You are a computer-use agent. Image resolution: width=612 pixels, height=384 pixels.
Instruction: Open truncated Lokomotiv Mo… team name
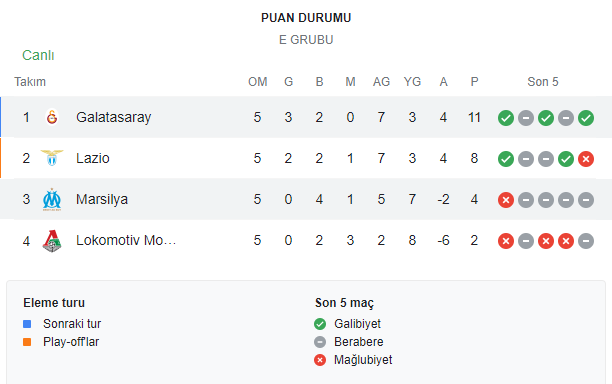(126, 240)
